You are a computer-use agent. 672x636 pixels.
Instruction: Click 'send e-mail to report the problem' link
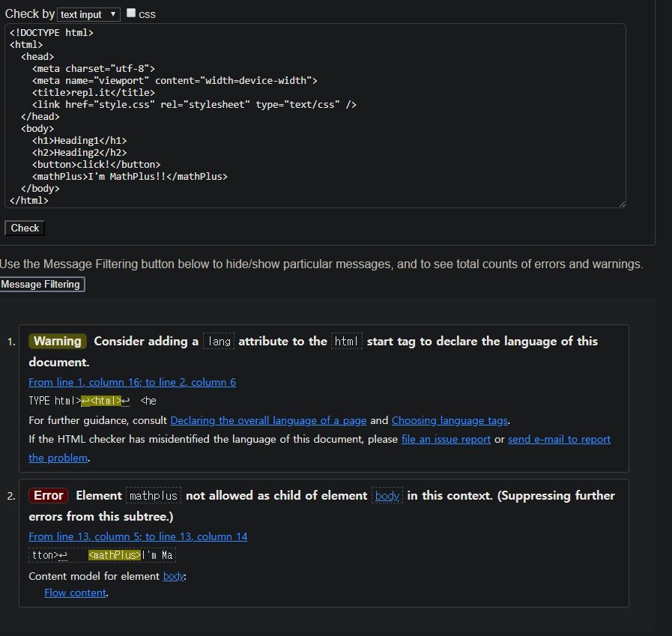click(x=559, y=439)
